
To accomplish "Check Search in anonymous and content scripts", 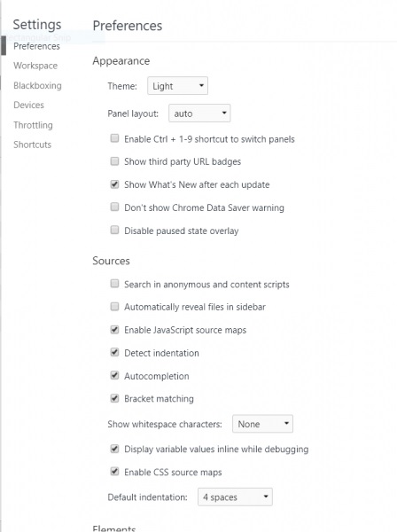I will point(114,284).
